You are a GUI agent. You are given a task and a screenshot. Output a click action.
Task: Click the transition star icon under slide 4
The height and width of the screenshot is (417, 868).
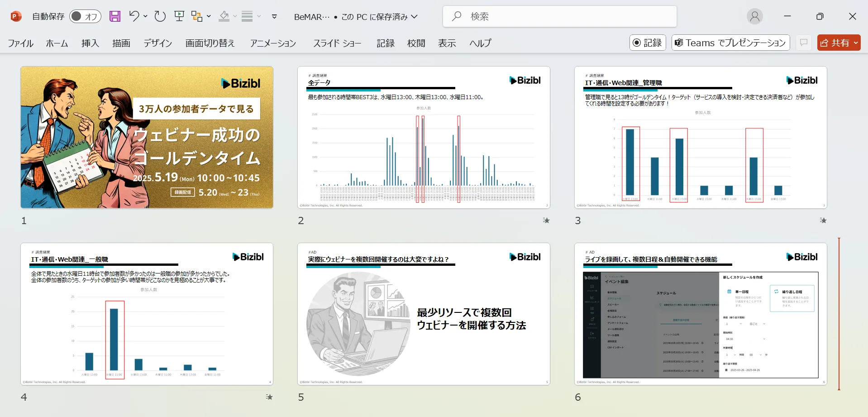click(x=269, y=397)
